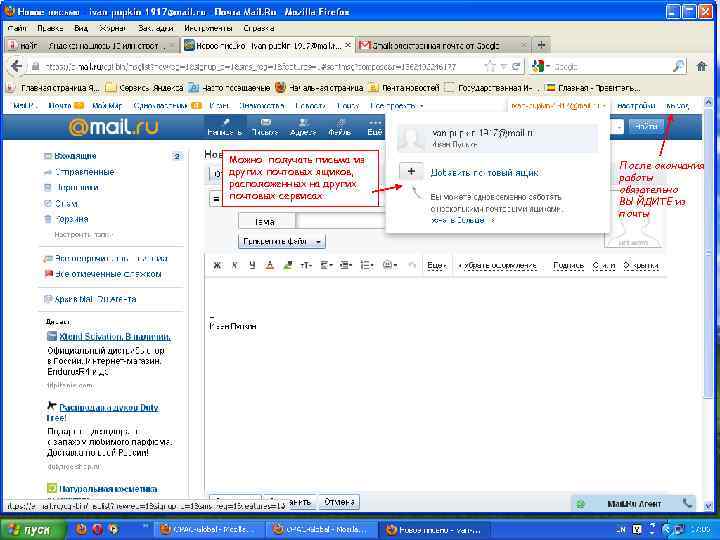
Task: Open the indent dropdown in the editor toolbar
Action: 346,265
